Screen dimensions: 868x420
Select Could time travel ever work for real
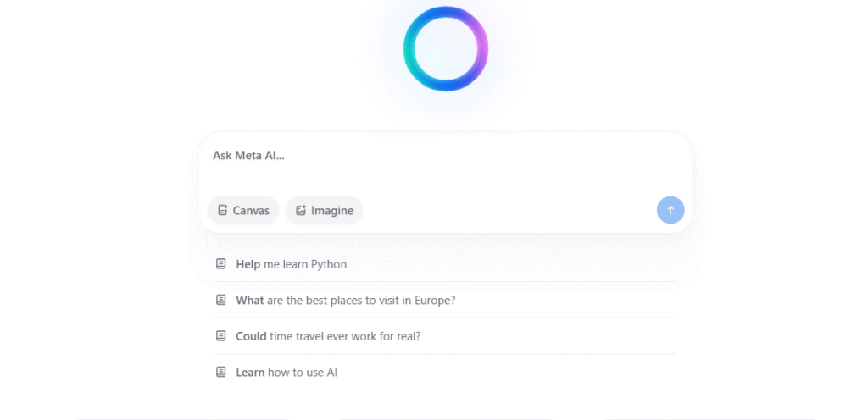pyautogui.click(x=446, y=336)
